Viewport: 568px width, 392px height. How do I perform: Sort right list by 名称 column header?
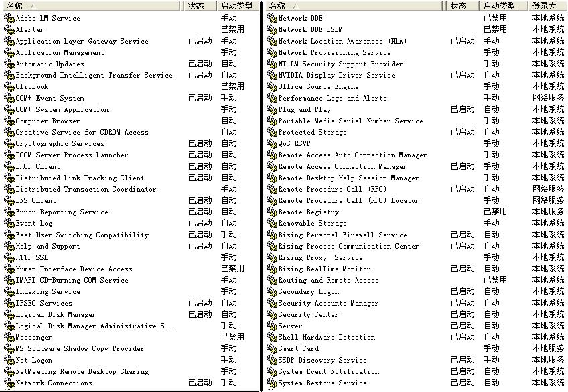pos(354,6)
